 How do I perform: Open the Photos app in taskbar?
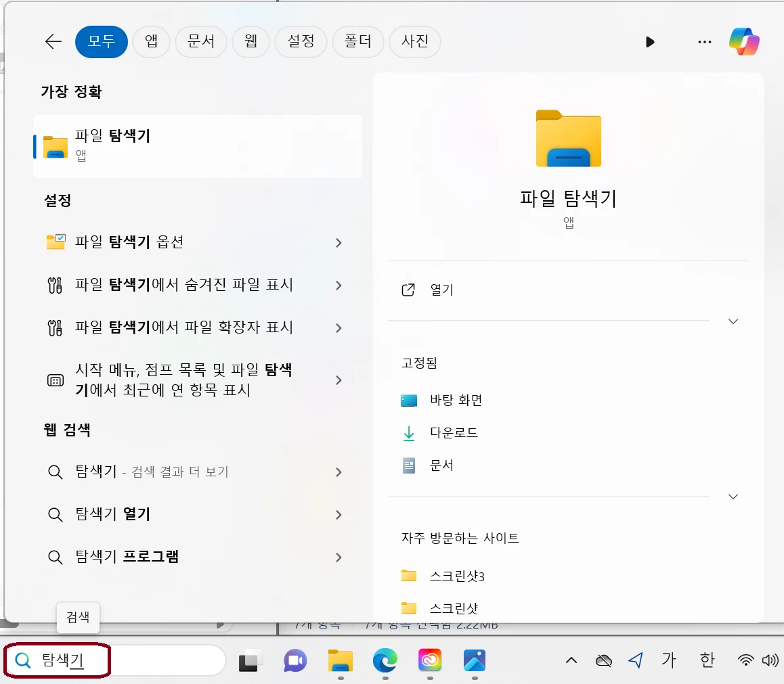(475, 660)
